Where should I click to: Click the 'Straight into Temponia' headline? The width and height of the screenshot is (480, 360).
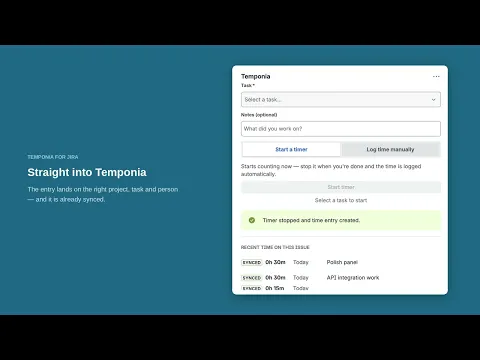87,172
